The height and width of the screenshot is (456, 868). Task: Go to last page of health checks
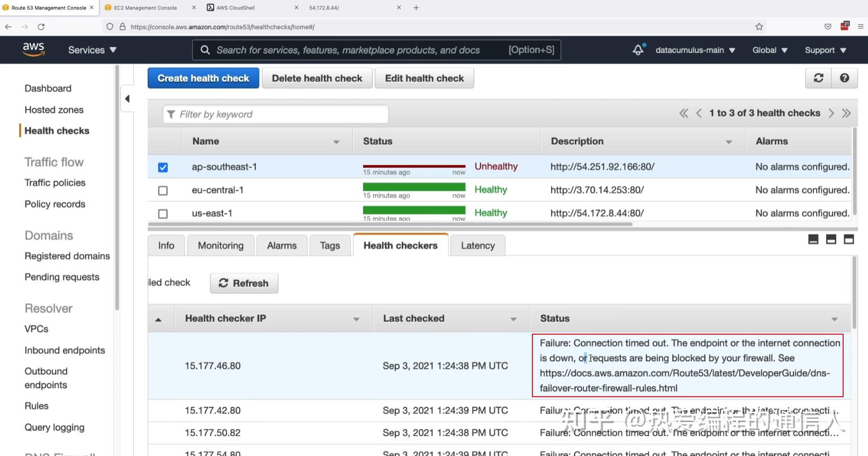pos(846,113)
